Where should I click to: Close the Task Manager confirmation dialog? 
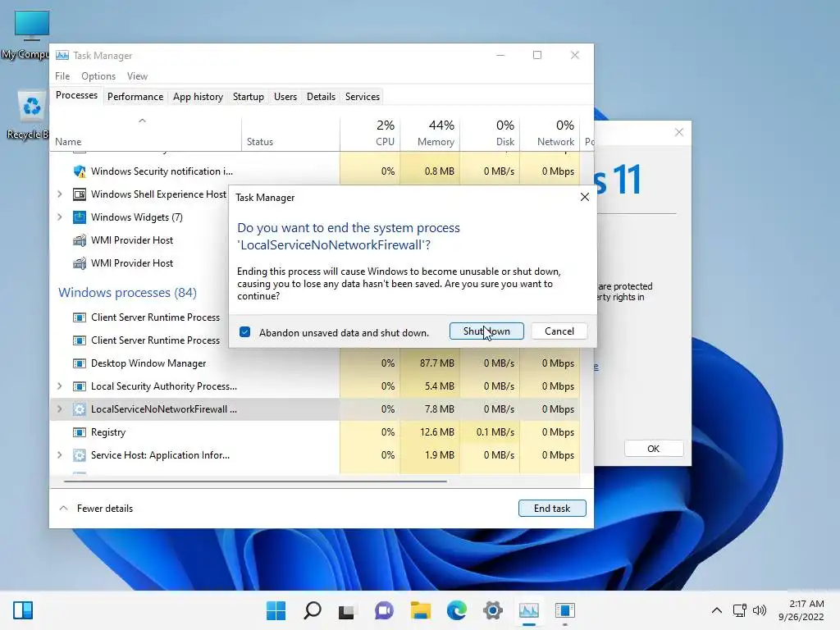click(x=585, y=197)
